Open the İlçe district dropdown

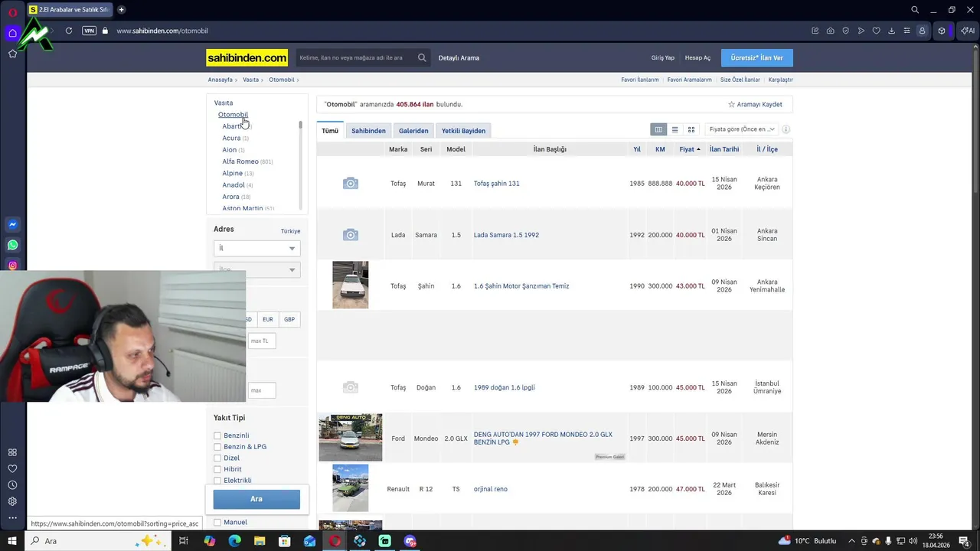tap(256, 269)
